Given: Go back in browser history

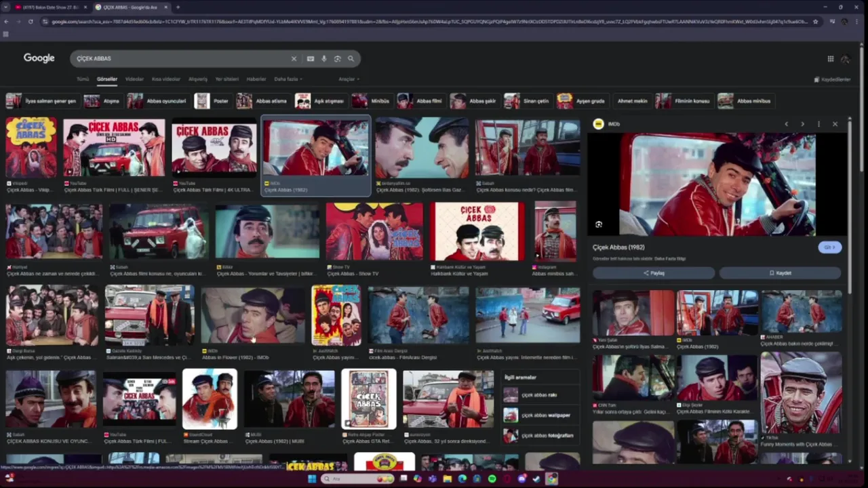Looking at the screenshot, I should tap(5, 22).
